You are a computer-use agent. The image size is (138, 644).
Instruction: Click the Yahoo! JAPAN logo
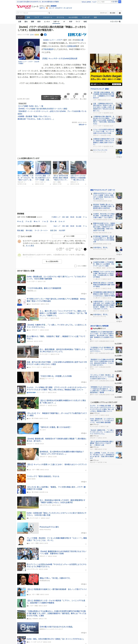pyautogui.click(x=24, y=7)
